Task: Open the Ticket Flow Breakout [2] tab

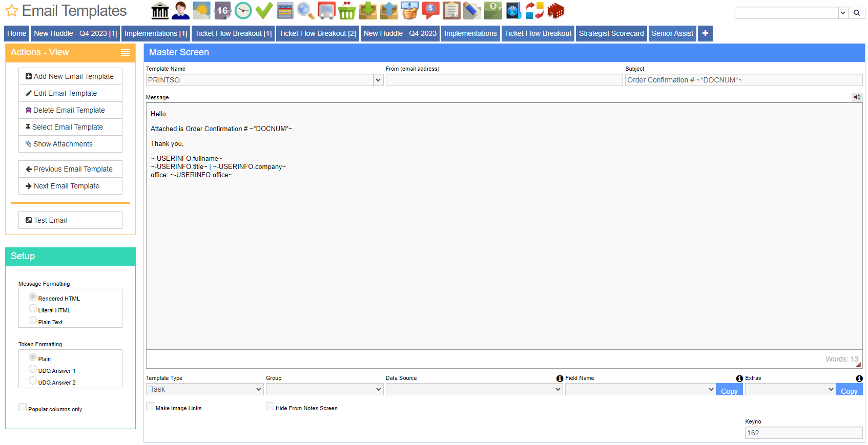Action: coord(318,33)
